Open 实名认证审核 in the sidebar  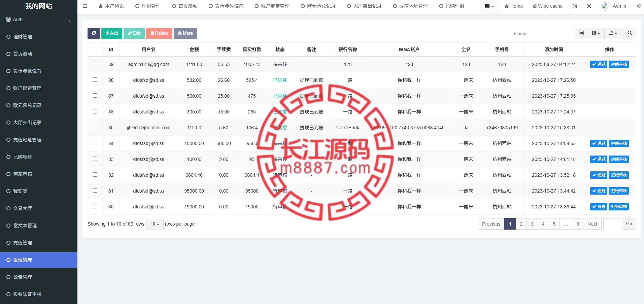pos(39,294)
